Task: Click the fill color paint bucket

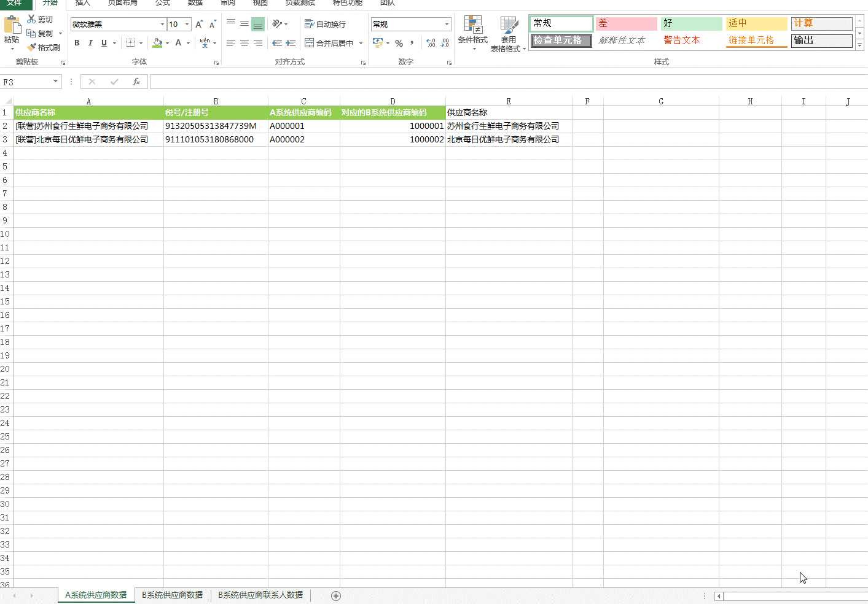Action: coord(157,43)
